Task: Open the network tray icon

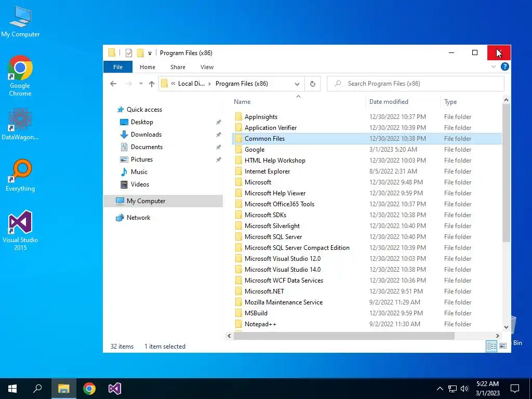Action: [453, 389]
